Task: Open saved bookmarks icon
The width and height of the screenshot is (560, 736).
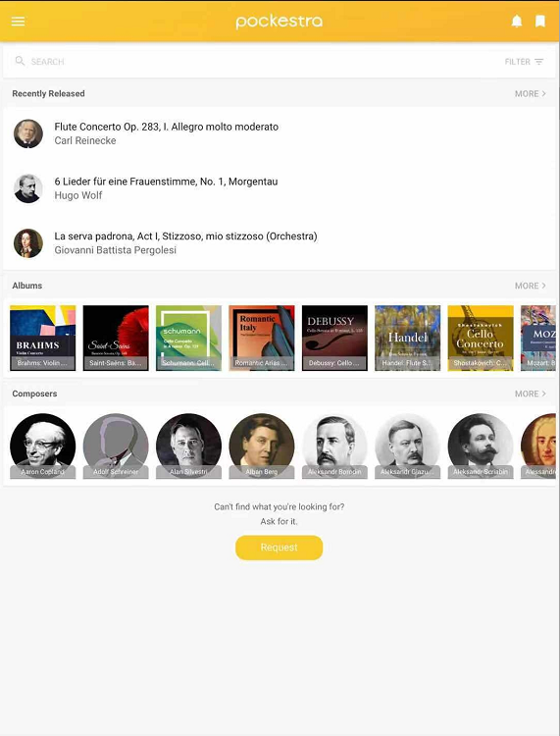Action: click(x=540, y=22)
